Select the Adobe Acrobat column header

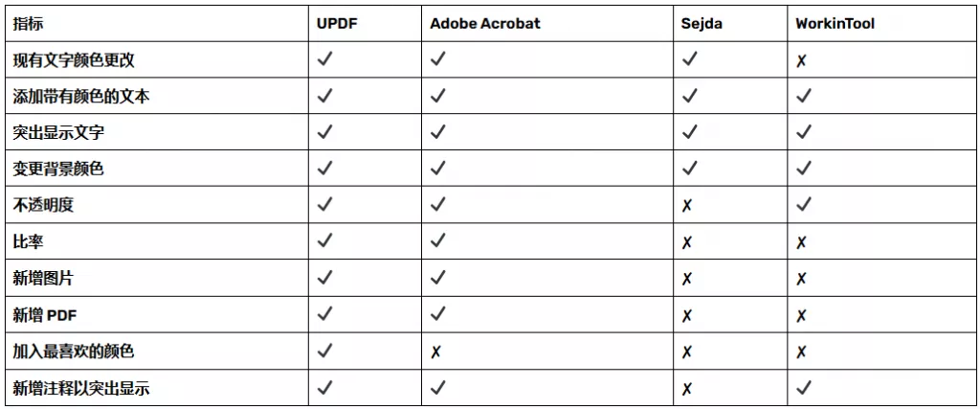click(484, 23)
